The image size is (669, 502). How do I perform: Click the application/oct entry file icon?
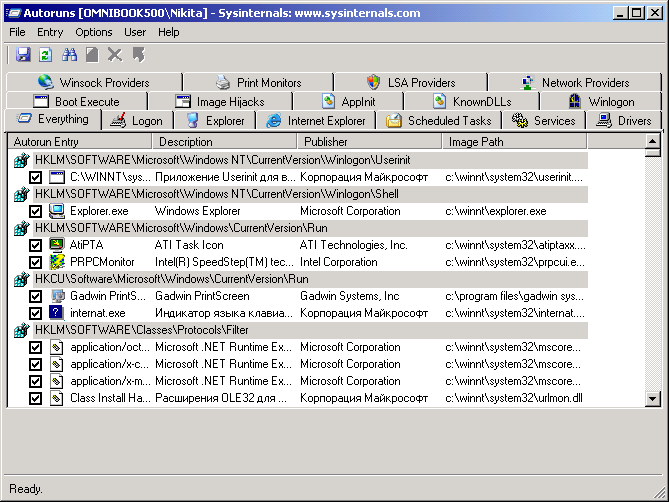(57, 347)
